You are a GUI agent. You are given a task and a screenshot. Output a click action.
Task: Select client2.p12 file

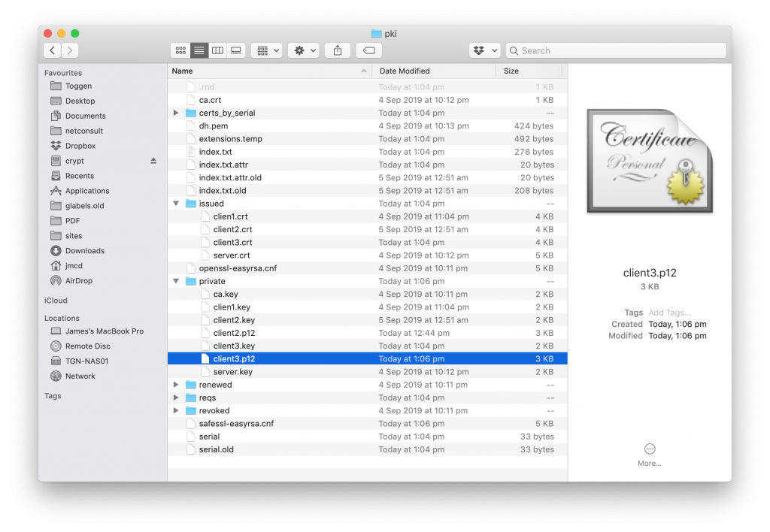pyautogui.click(x=367, y=333)
